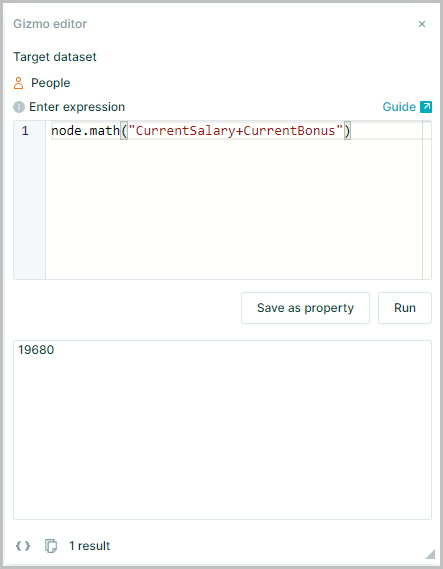
Task: Click the editor's vertical scrollbar track
Action: pyautogui.click(x=427, y=200)
